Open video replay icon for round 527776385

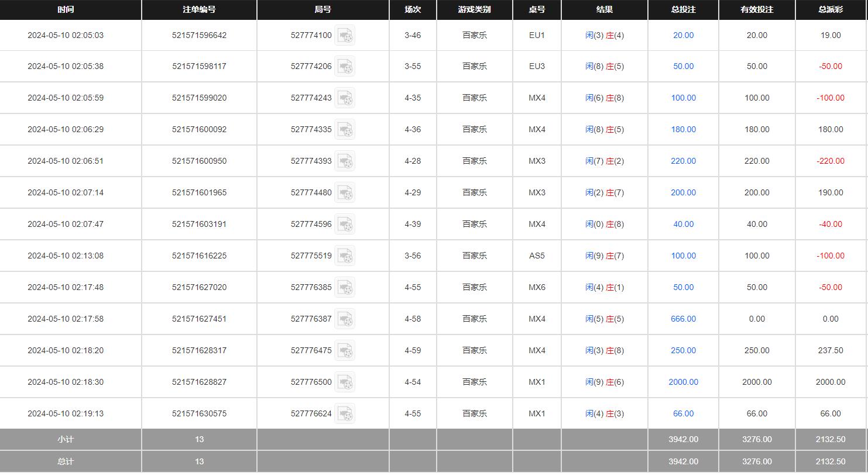pyautogui.click(x=345, y=287)
